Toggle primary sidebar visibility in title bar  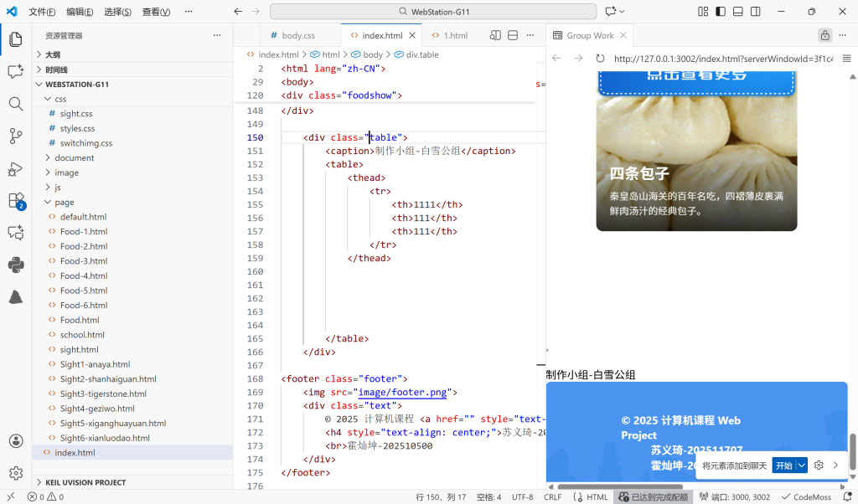[x=720, y=12]
